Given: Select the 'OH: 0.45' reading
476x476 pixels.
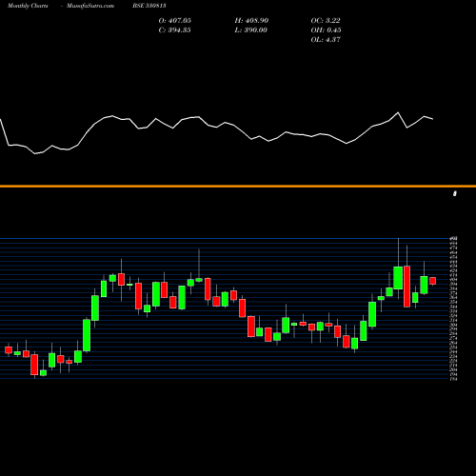Looking at the screenshot, I should tap(326, 30).
